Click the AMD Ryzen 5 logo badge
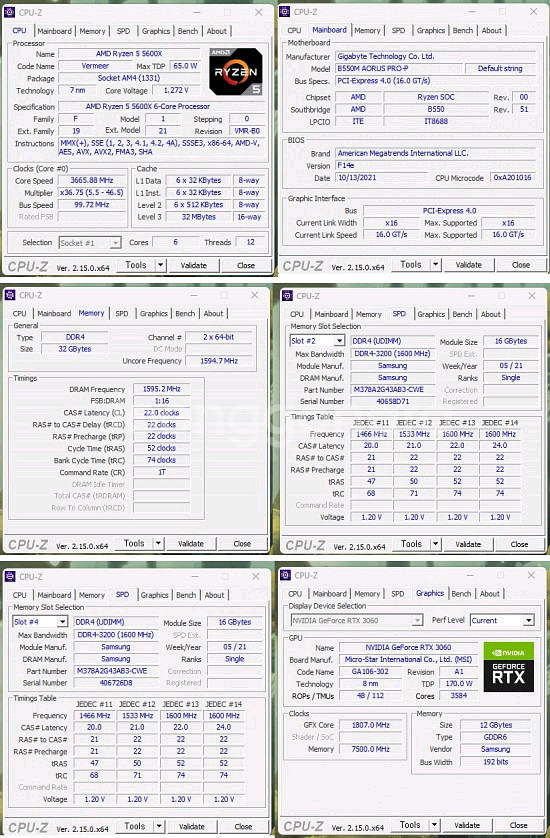The image size is (550, 838). [236, 72]
